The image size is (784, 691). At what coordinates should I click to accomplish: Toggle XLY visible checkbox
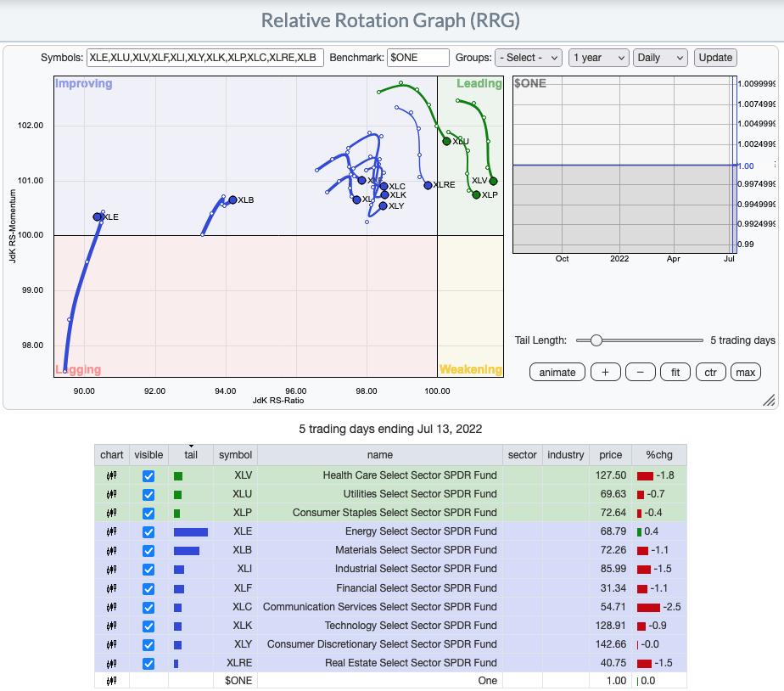(148, 644)
